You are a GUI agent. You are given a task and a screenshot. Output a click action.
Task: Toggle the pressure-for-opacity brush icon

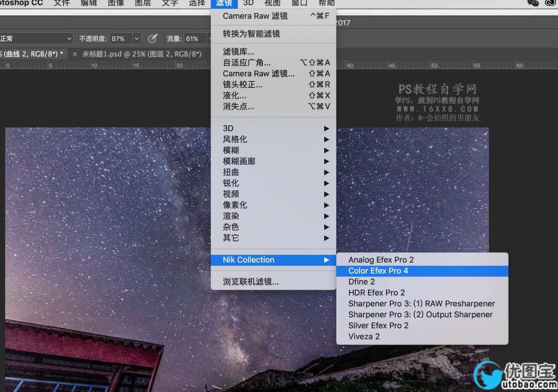point(153,39)
